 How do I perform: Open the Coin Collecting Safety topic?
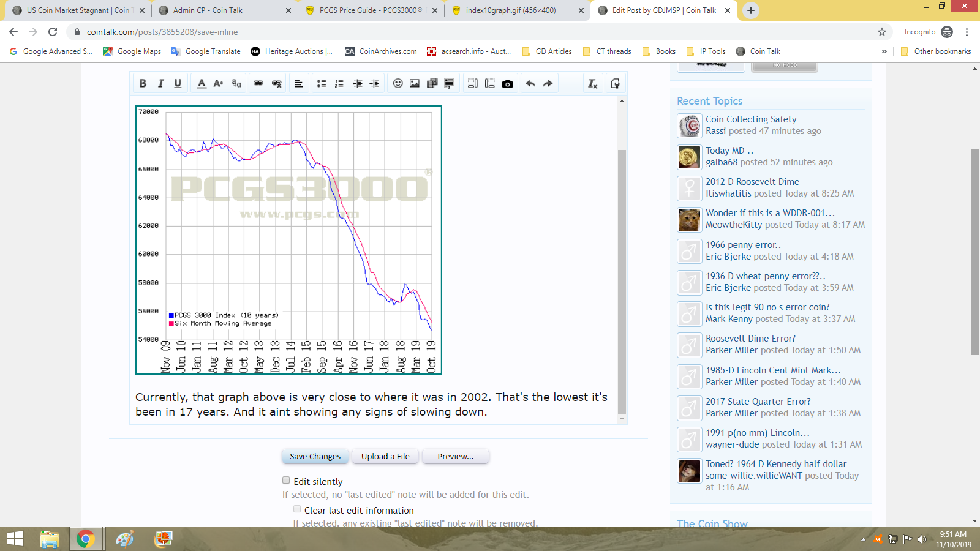click(x=751, y=119)
